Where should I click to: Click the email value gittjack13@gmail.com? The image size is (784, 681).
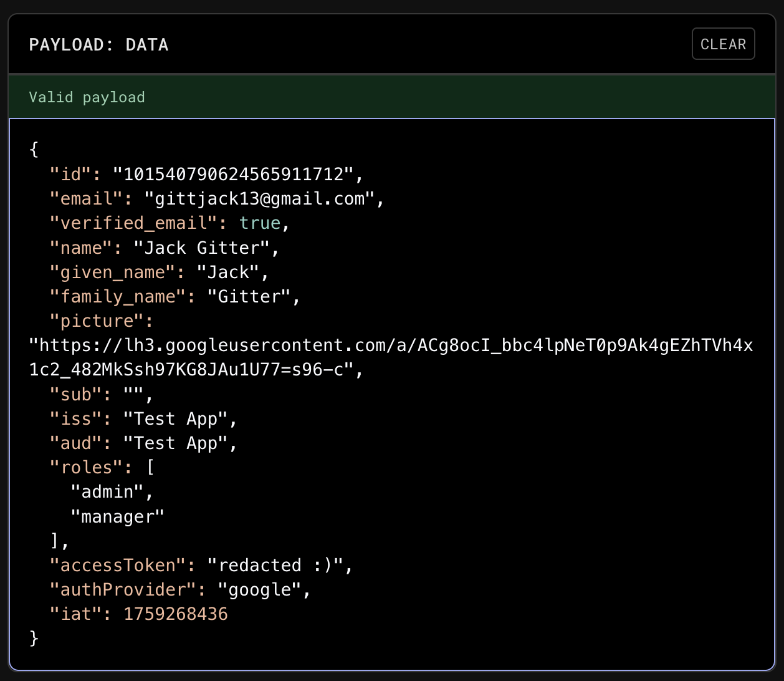260,199
